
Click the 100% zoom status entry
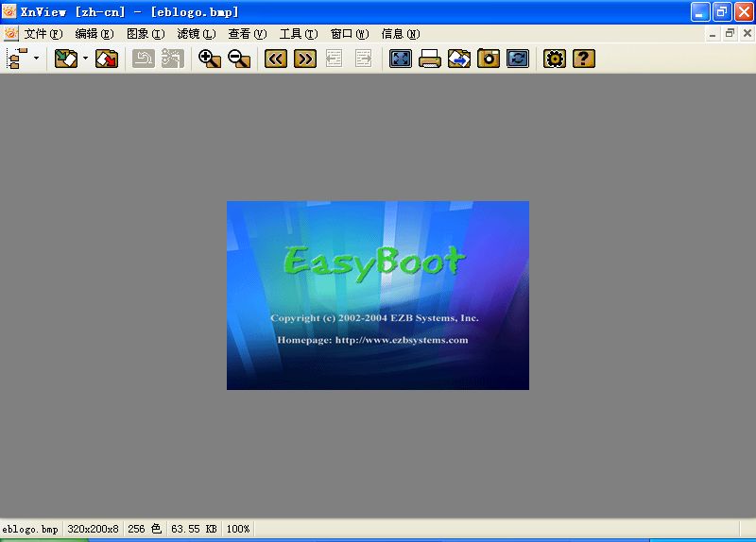pyautogui.click(x=238, y=529)
